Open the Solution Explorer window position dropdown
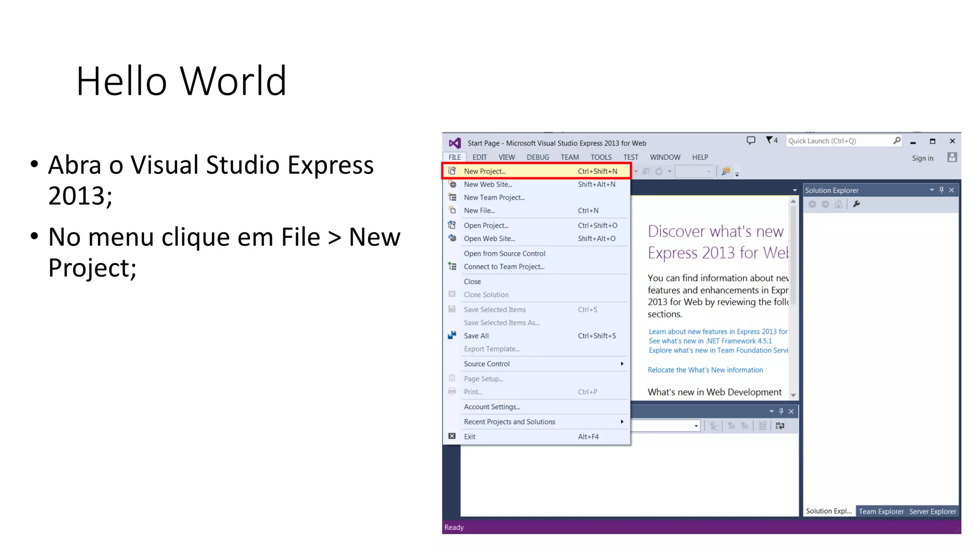Viewport: 980px width, 551px height. coord(932,190)
